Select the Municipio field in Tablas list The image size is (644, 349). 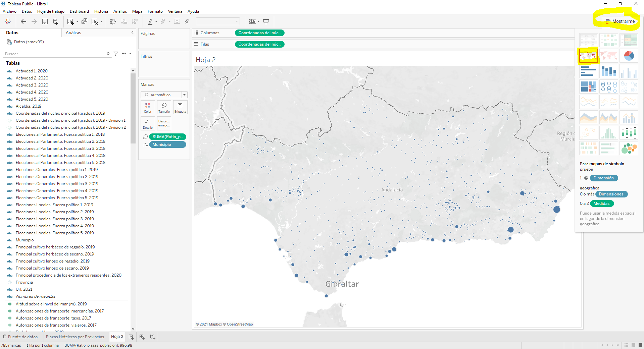[x=25, y=240]
